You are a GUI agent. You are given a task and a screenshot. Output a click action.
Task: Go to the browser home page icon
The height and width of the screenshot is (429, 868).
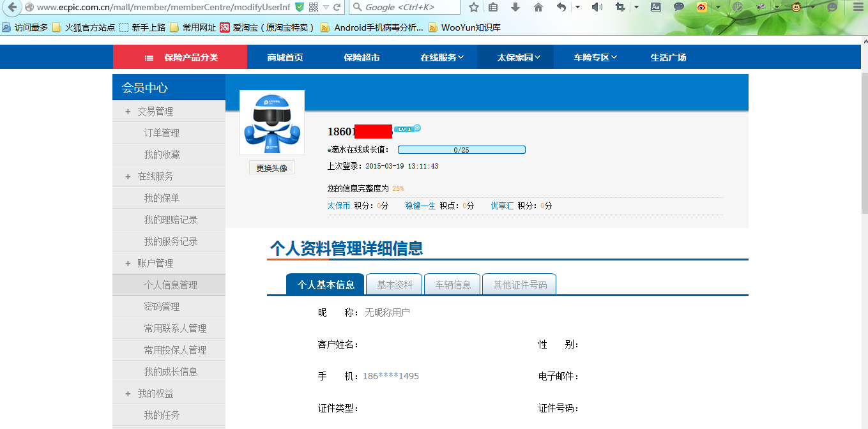[538, 7]
